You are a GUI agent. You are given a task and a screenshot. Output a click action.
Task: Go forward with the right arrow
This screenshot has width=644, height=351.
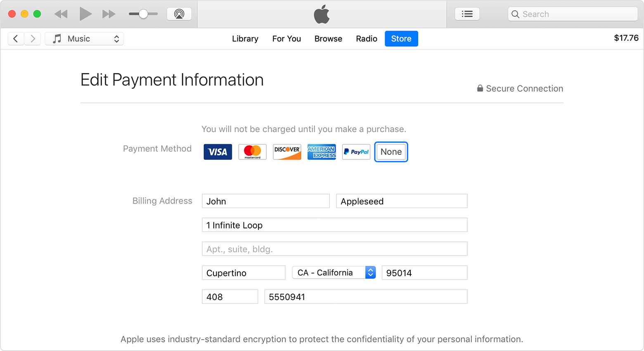click(33, 39)
